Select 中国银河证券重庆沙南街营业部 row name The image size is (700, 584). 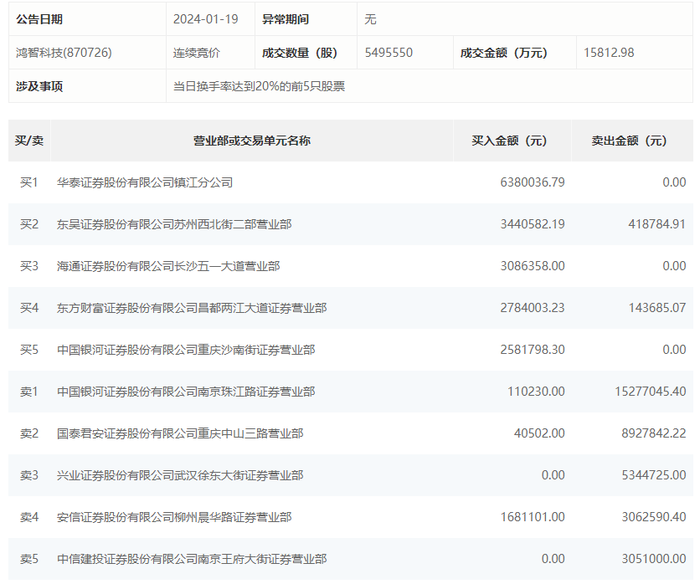point(186,350)
